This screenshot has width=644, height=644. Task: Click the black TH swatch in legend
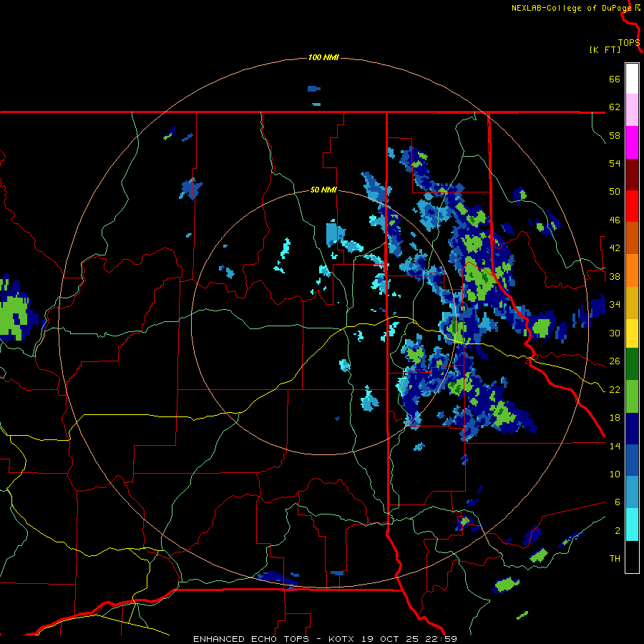[x=632, y=557]
